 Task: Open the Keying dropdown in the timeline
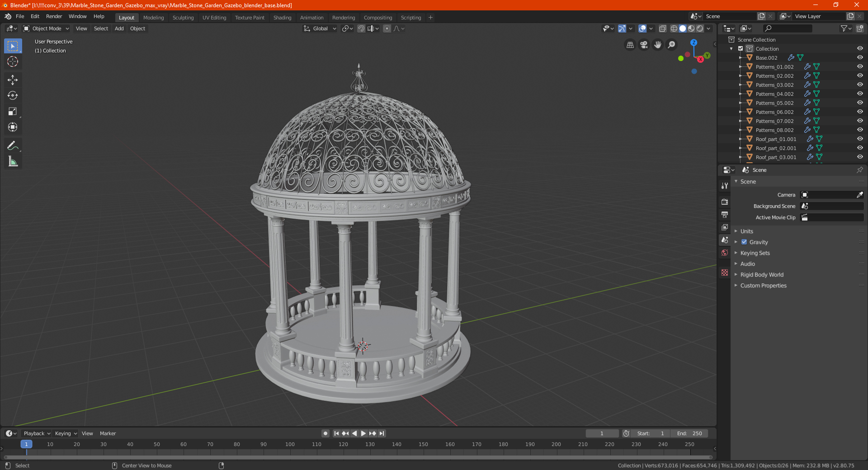66,433
